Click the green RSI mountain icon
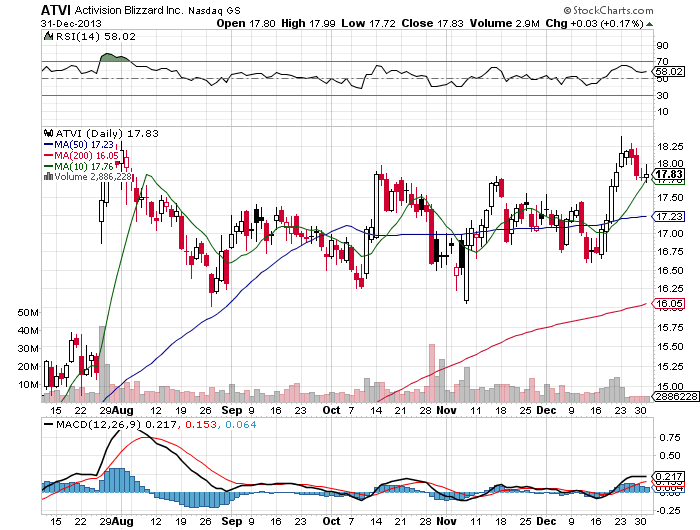This screenshot has width=700, height=530. pyautogui.click(x=48, y=36)
